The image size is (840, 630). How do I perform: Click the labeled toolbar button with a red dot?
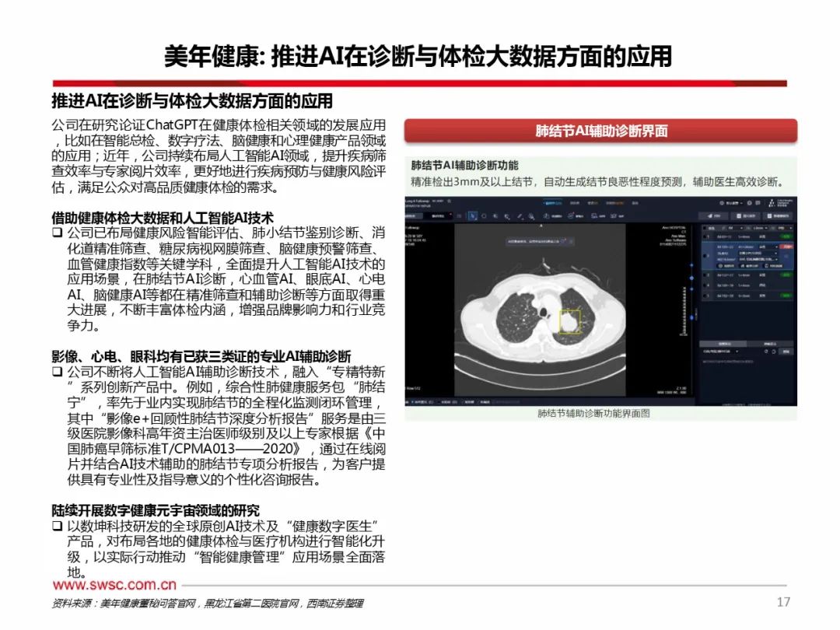(576, 216)
